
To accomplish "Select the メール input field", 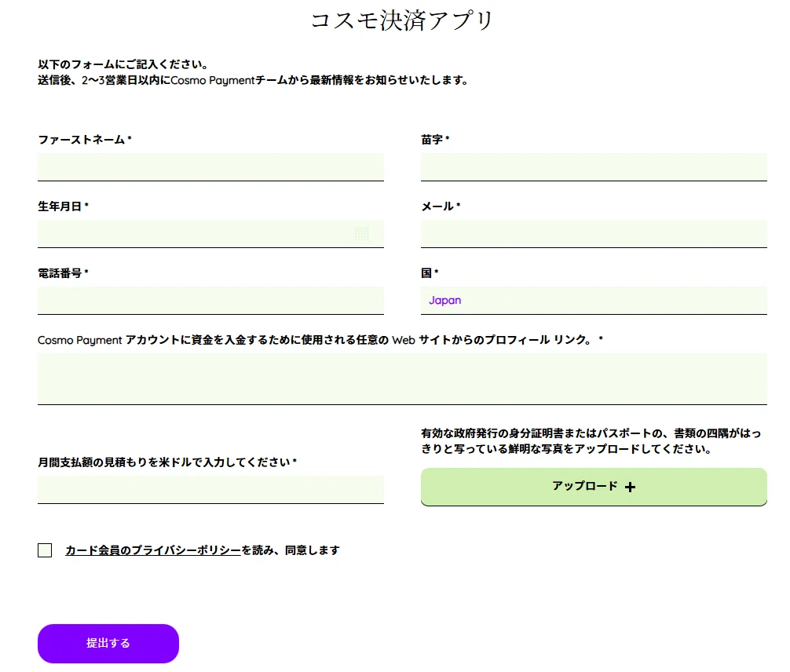I will 594,234.
